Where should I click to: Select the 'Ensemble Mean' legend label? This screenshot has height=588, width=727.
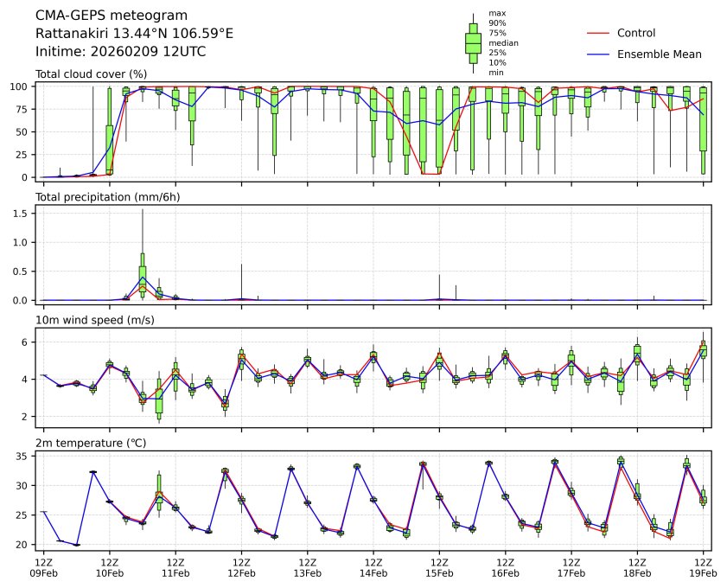point(659,54)
